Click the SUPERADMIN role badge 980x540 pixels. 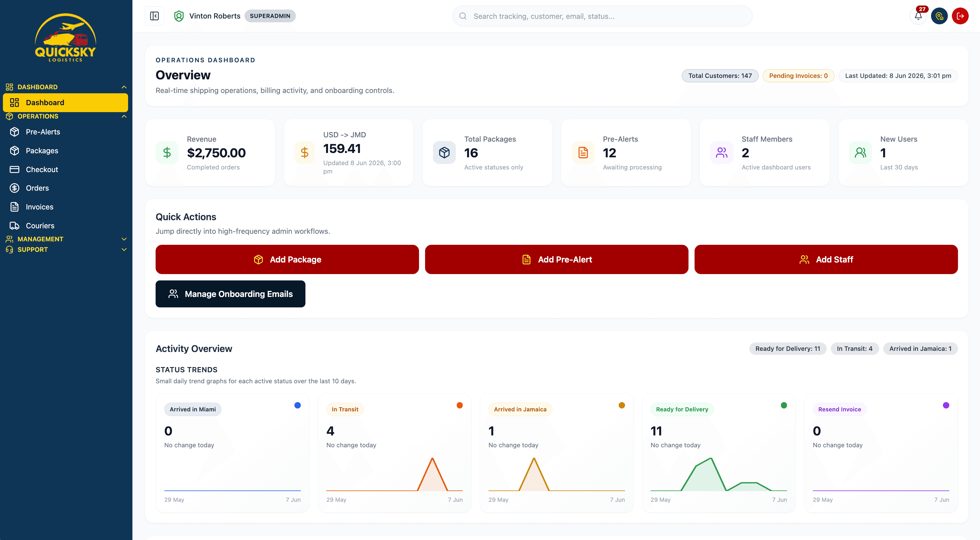coord(270,16)
